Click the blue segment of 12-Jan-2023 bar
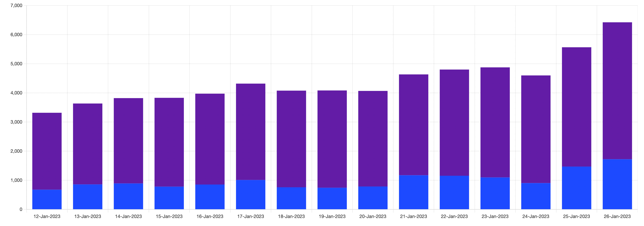Screen dimensions: 644x226 click(47, 199)
